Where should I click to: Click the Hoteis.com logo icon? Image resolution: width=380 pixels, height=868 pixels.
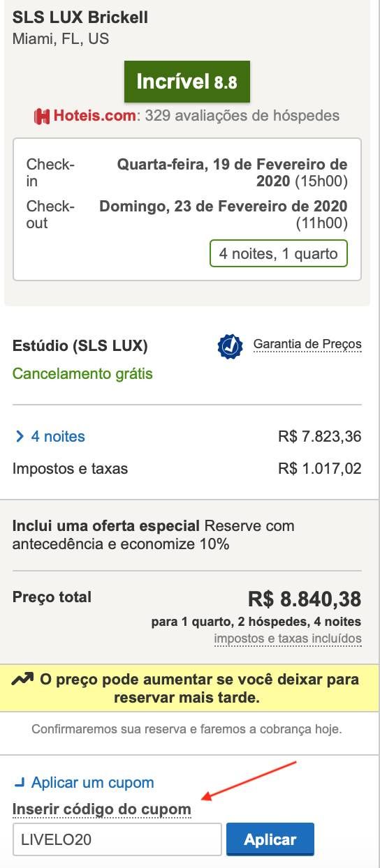coord(43,117)
